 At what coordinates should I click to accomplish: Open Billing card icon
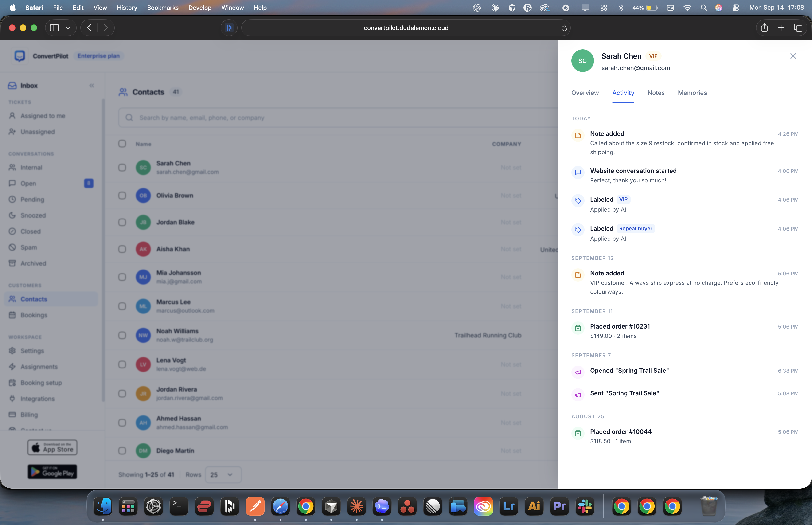[12, 415]
